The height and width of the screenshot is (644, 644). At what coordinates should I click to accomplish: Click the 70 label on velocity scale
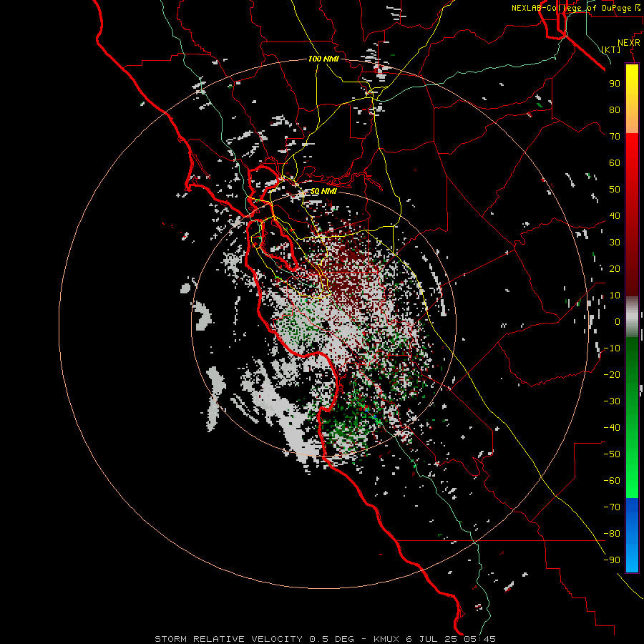pyautogui.click(x=615, y=137)
